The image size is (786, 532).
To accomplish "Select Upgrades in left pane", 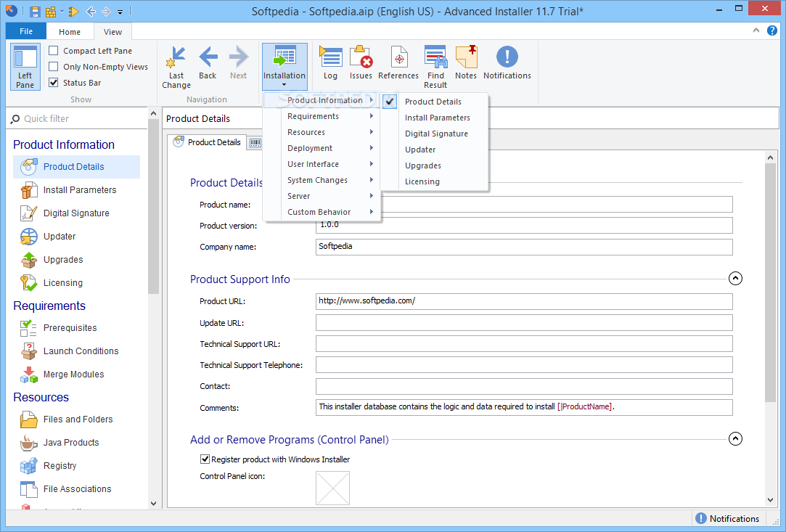I will coord(76,260).
